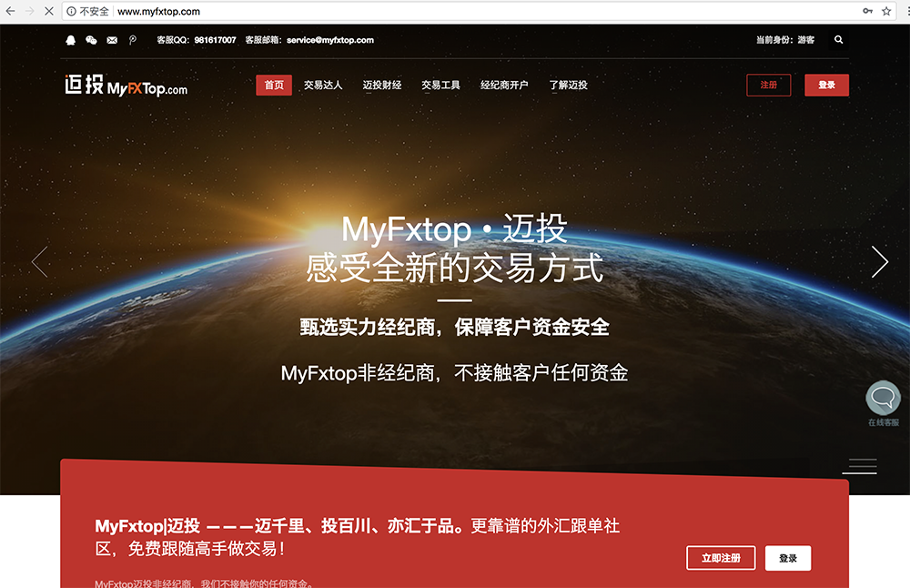910x588 pixels.
Task: Open the 迈投财经 menu item
Action: point(382,85)
